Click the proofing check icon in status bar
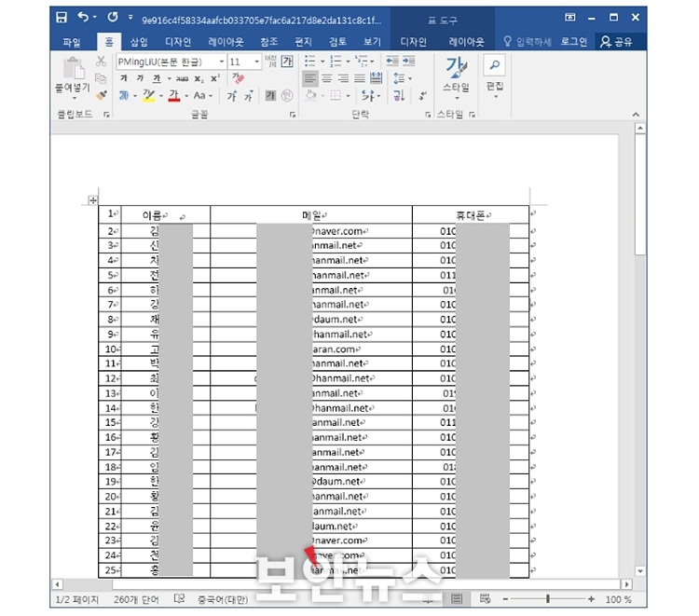 179,598
